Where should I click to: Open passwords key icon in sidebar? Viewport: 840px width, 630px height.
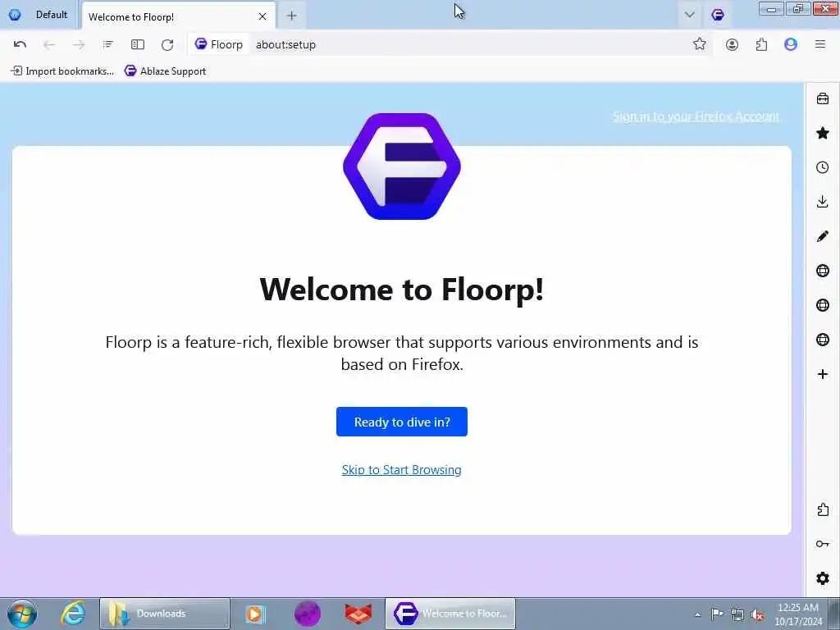click(x=823, y=545)
